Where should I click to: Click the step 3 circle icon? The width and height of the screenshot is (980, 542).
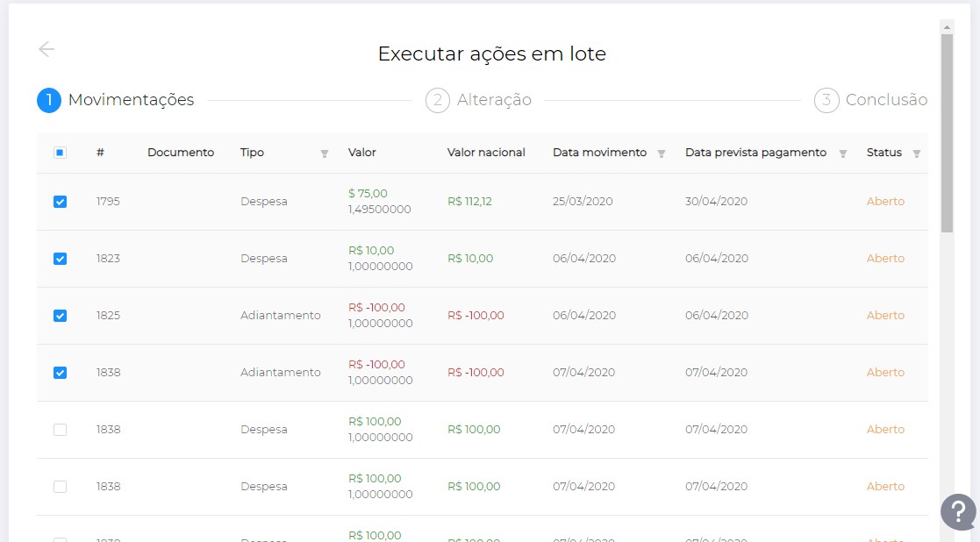tap(826, 100)
